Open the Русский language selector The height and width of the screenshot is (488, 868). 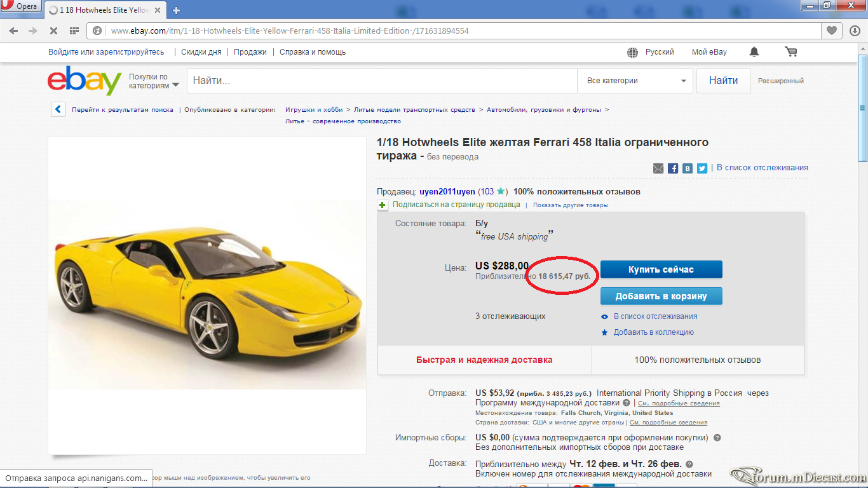click(x=660, y=52)
